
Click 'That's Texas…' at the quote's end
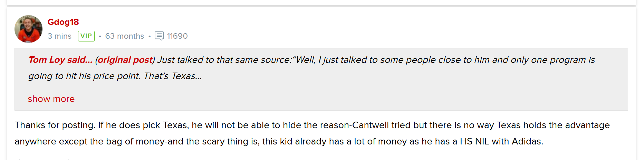173,76
